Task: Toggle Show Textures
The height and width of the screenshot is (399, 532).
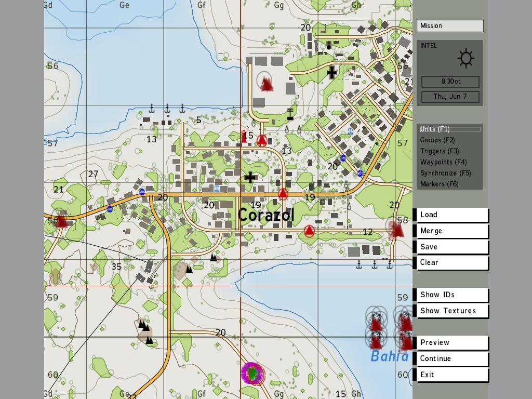Action: (x=453, y=311)
